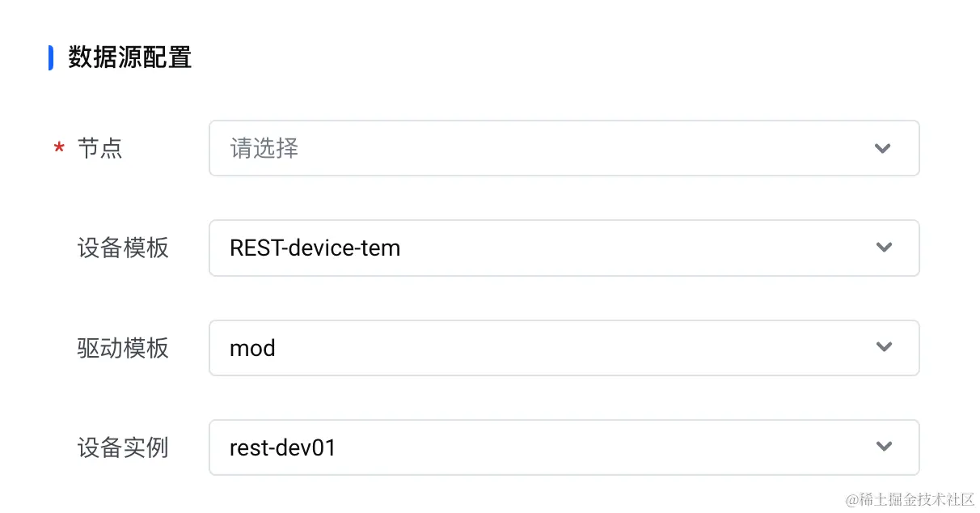Expand the 设备模板 select box
The height and width of the screenshot is (513, 980).
[x=564, y=248]
